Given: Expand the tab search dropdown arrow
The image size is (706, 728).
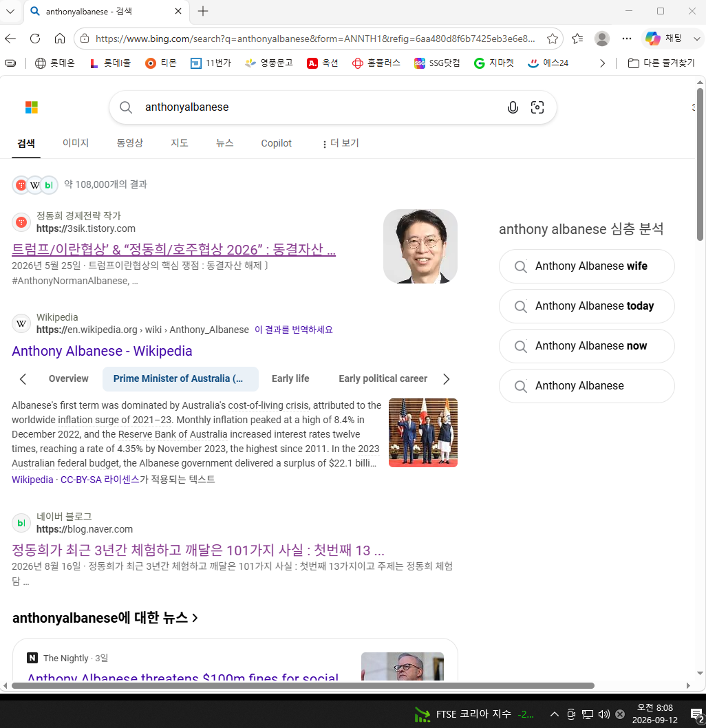Looking at the screenshot, I should coord(10,11).
